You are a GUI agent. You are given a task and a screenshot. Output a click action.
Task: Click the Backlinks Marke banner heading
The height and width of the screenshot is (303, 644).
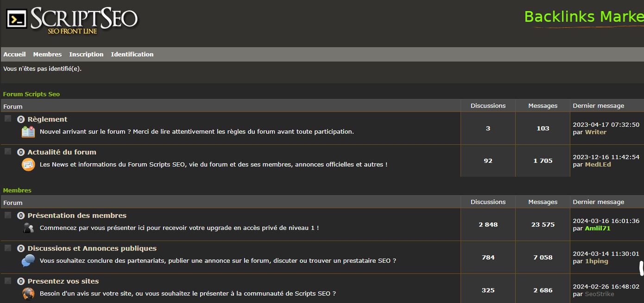point(583,17)
